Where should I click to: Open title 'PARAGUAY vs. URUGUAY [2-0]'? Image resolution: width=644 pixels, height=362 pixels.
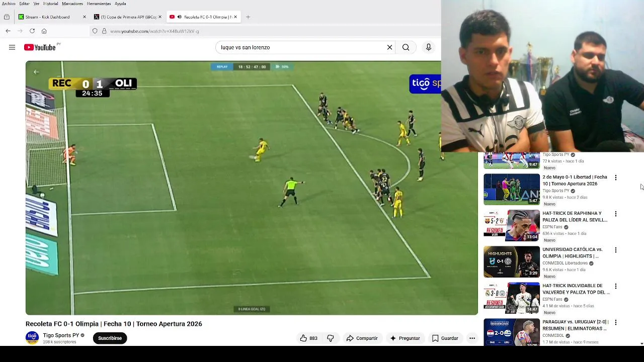576,325
